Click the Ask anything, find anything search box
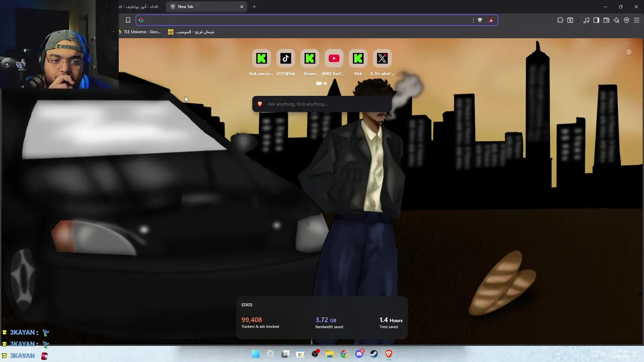The image size is (644, 362). 322,104
